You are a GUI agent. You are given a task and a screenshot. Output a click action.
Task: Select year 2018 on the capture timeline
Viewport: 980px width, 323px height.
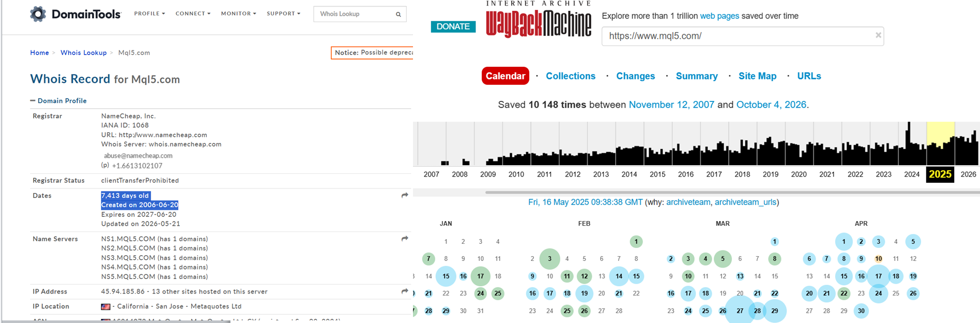[742, 174]
